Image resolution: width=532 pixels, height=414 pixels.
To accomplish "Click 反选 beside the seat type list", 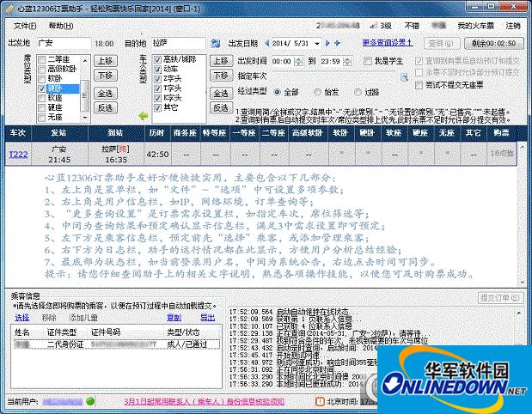I will pos(106,108).
